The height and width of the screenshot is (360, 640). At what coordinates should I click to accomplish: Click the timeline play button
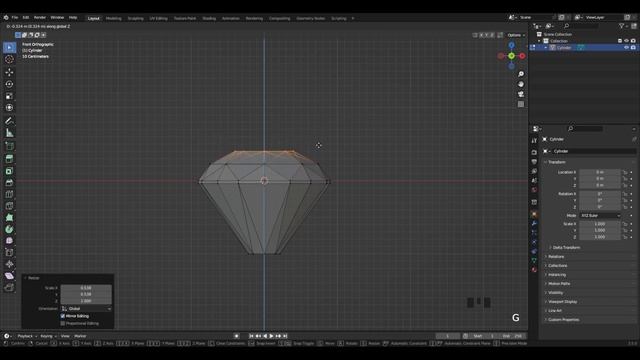tap(271, 336)
